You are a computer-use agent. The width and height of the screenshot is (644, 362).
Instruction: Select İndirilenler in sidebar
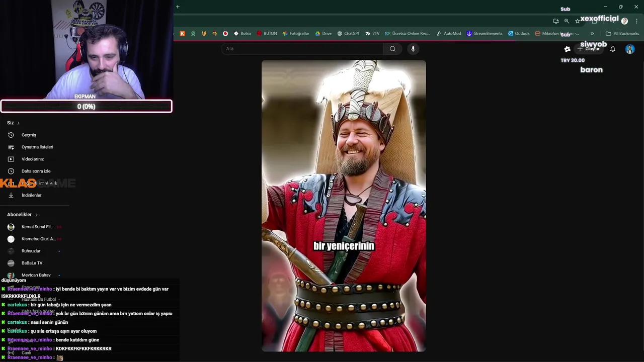pyautogui.click(x=31, y=195)
